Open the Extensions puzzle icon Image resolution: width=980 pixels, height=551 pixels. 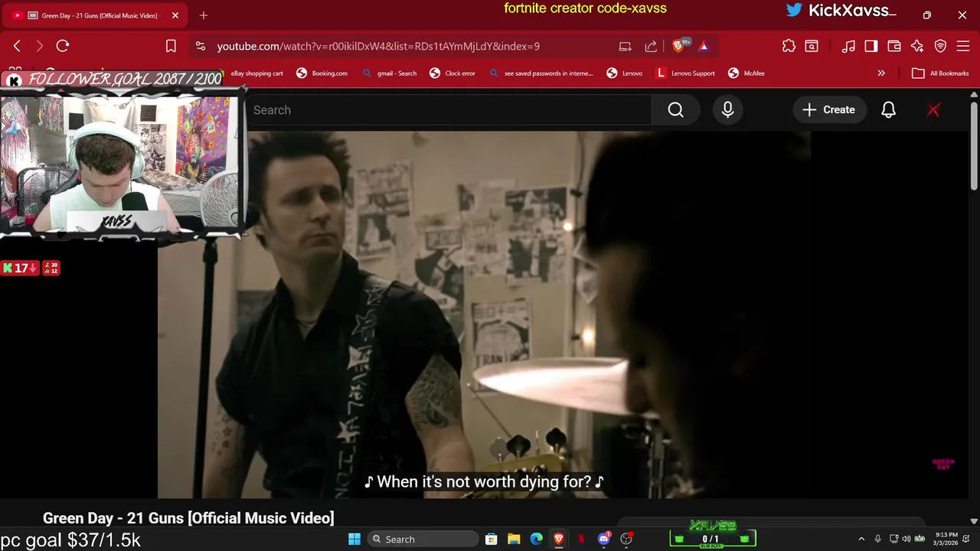(789, 46)
